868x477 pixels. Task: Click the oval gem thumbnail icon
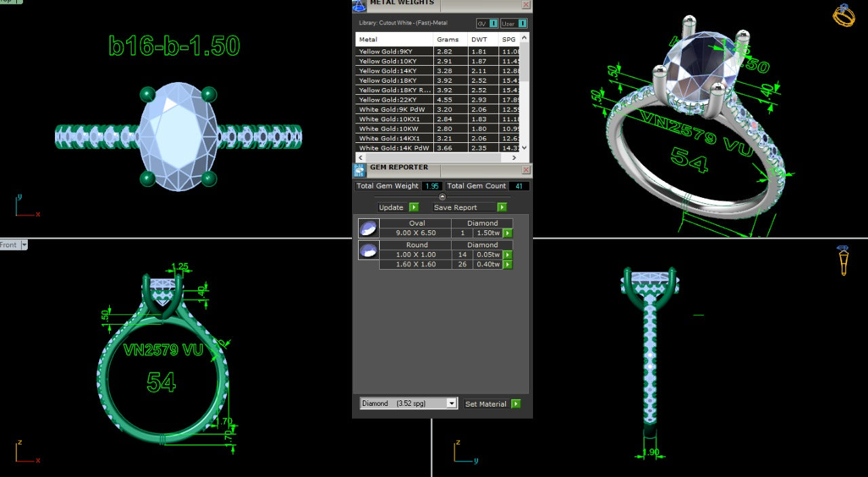[x=368, y=228]
